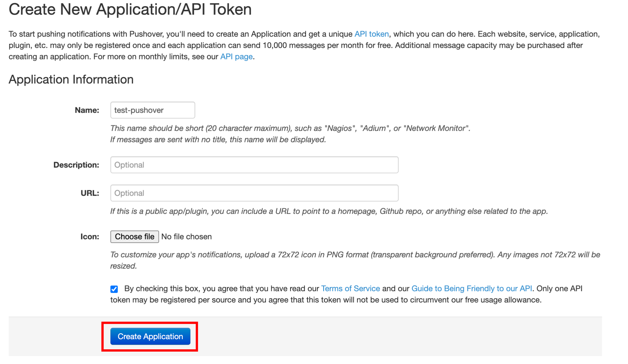Click the Description Optional placeholder box

(254, 165)
